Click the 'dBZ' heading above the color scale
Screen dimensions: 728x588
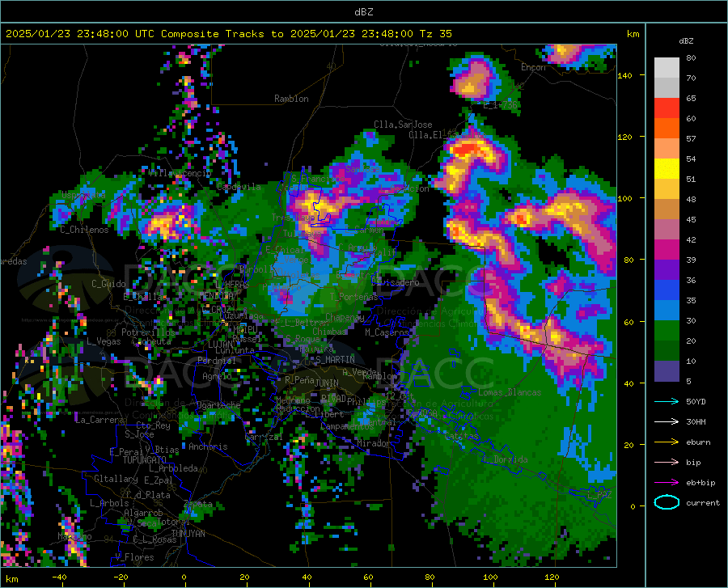tap(686, 41)
